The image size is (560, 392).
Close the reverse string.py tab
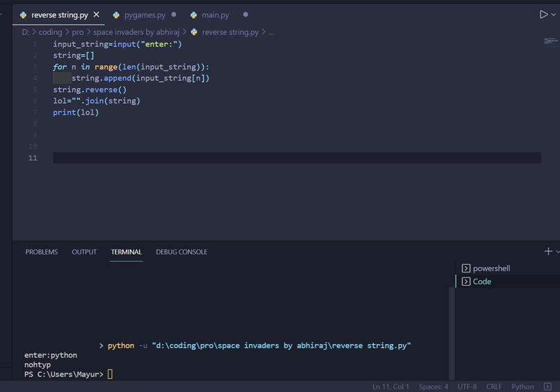click(x=96, y=15)
